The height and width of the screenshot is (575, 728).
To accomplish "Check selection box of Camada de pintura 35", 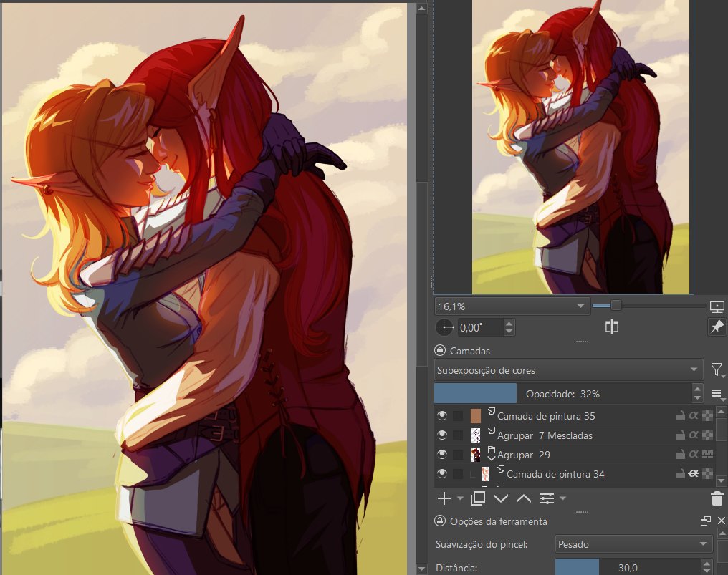I will [458, 416].
